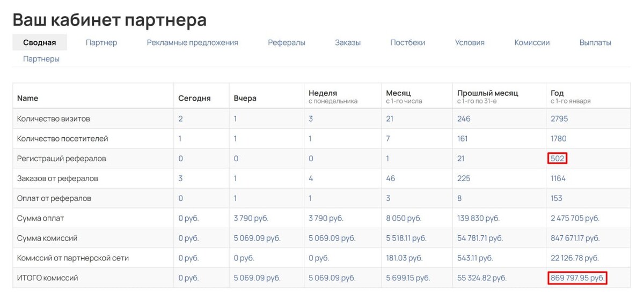
Task: Click monthly referral orders value 46
Action: [x=391, y=178]
